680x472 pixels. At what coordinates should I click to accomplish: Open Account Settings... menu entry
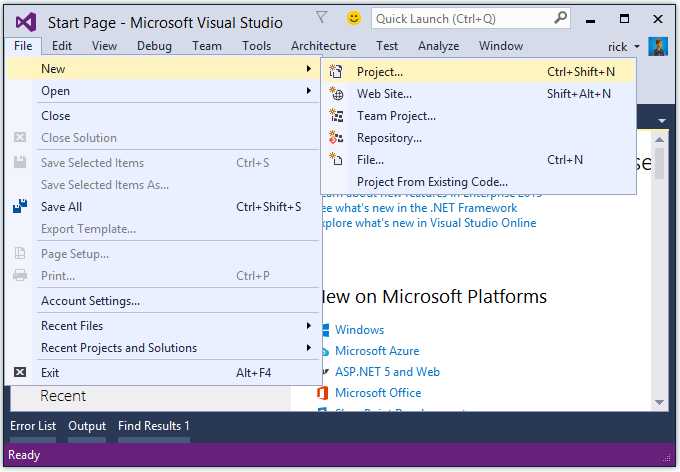pos(164,301)
